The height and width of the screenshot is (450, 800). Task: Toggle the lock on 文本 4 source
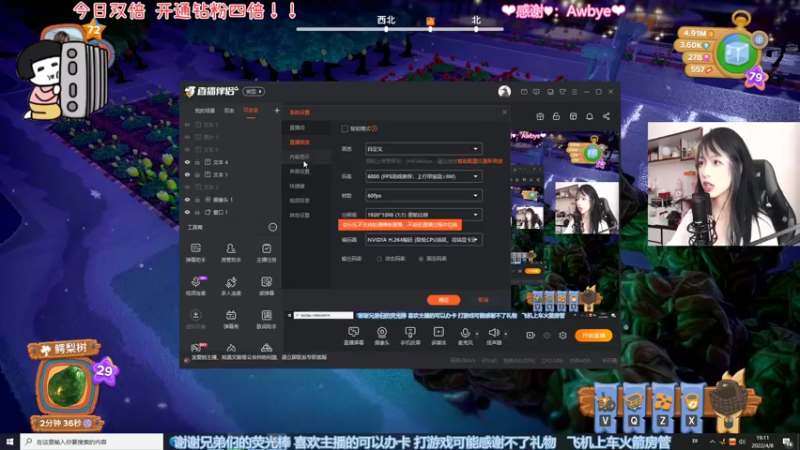(x=197, y=162)
